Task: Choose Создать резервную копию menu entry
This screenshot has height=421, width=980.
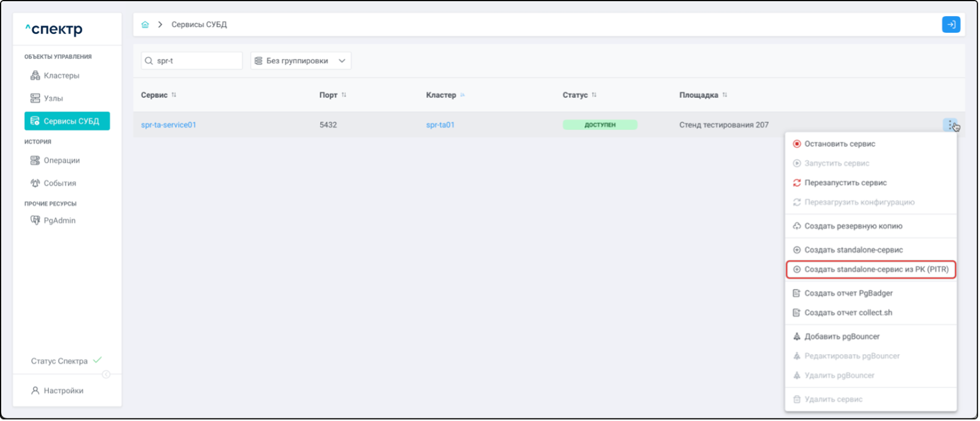Action: pos(853,226)
